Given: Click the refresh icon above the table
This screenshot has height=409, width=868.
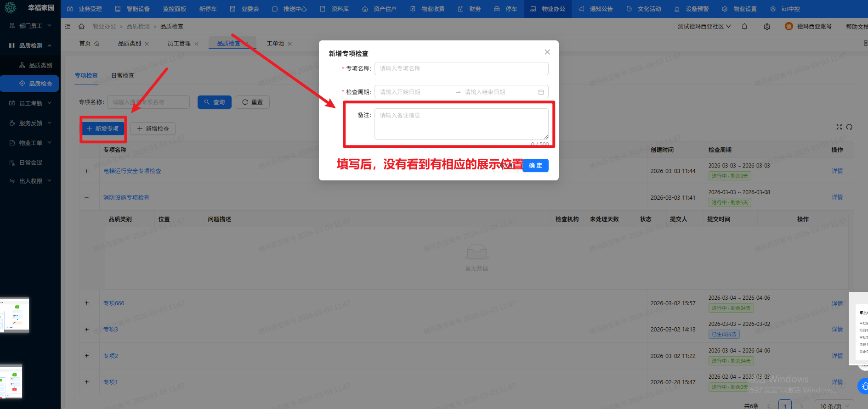Looking at the screenshot, I should pos(849,127).
